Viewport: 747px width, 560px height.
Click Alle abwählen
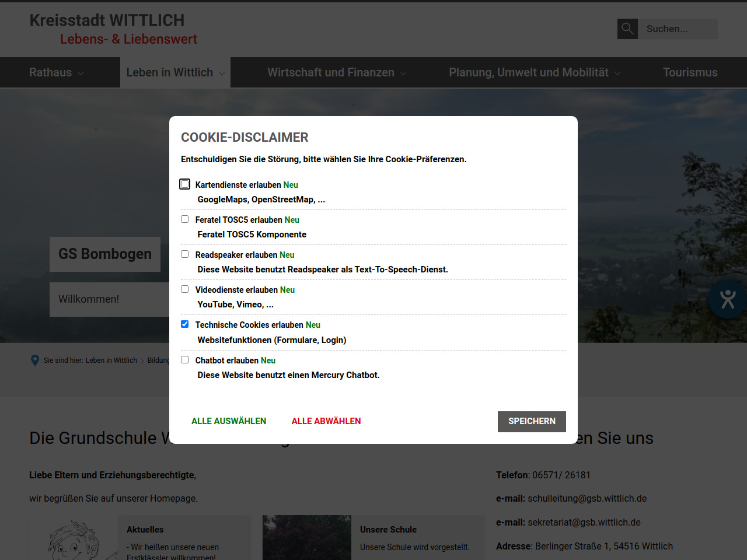point(326,421)
